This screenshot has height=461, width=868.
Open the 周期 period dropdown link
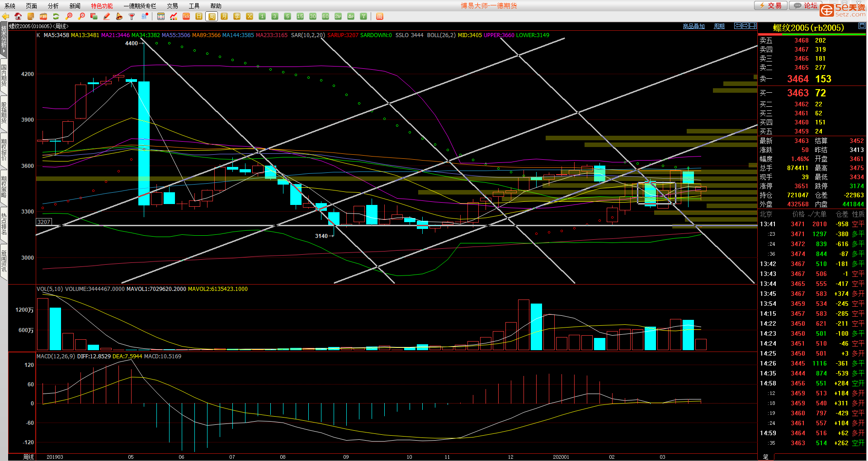click(x=719, y=26)
